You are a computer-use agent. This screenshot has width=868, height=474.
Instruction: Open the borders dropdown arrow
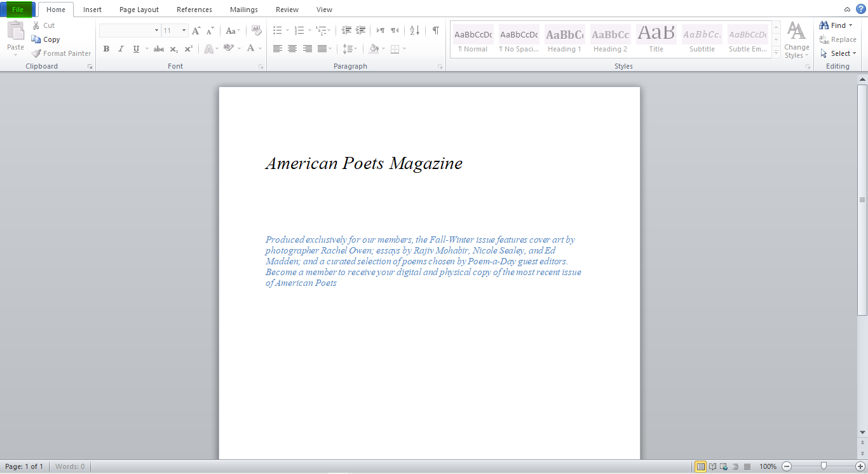click(404, 49)
